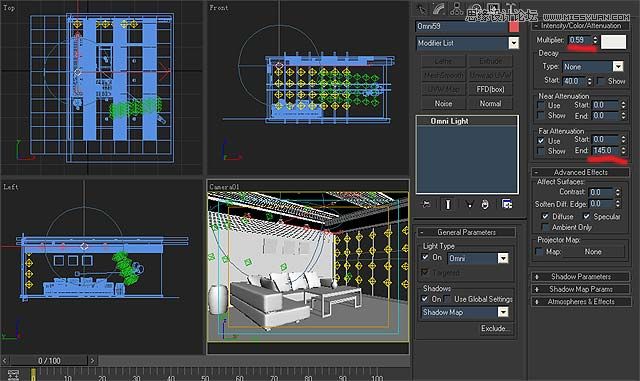This screenshot has width=640, height=381.
Task: Toggle the Specular checkbox
Action: click(x=587, y=216)
